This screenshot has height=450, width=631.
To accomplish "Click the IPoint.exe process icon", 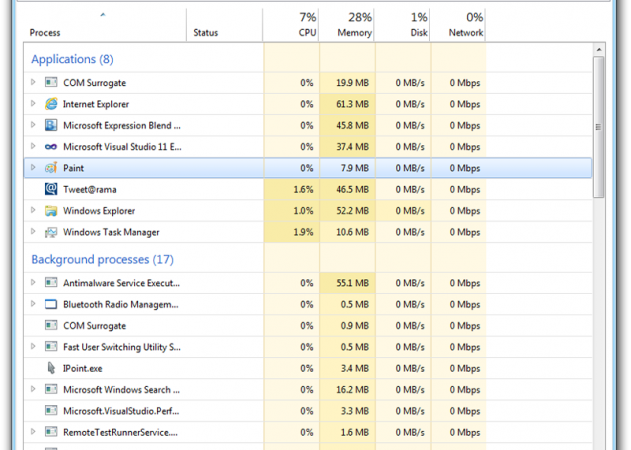I will click(x=50, y=368).
